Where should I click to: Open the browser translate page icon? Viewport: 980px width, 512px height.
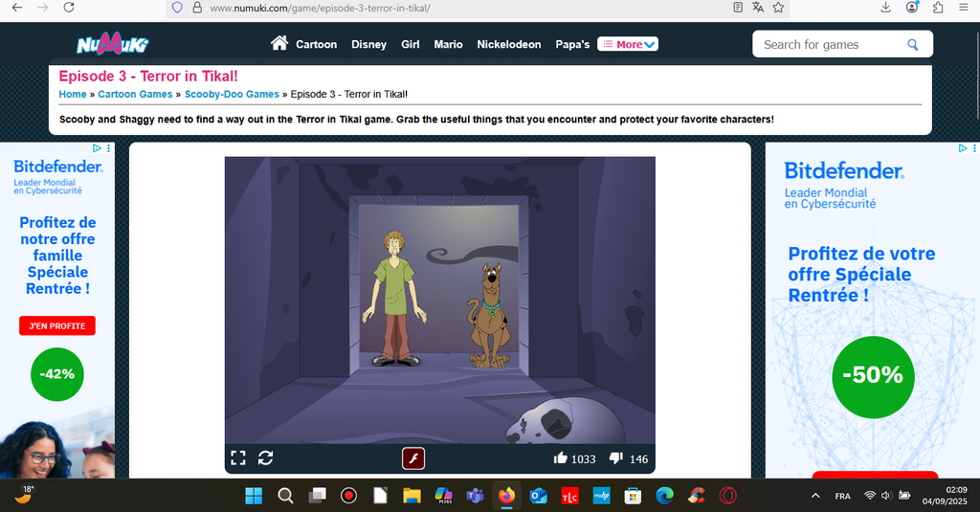tap(758, 8)
